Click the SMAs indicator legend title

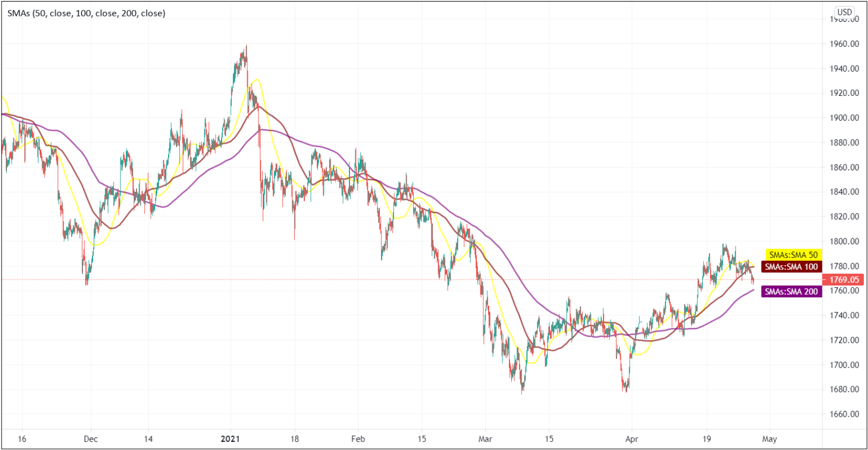point(86,13)
